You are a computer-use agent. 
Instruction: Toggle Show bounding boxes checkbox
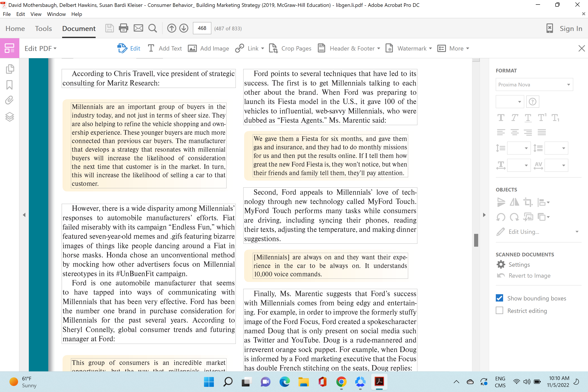[x=499, y=298]
